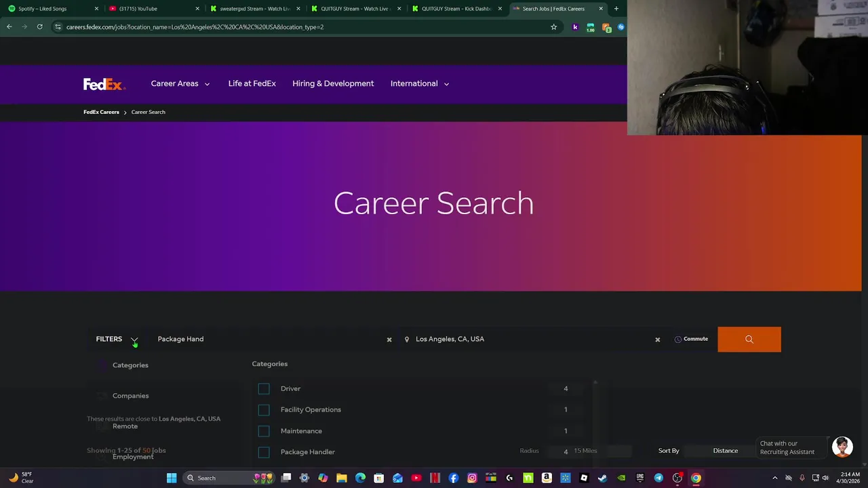Open NVIDIA app from the taskbar
Image resolution: width=868 pixels, height=488 pixels.
621,478
